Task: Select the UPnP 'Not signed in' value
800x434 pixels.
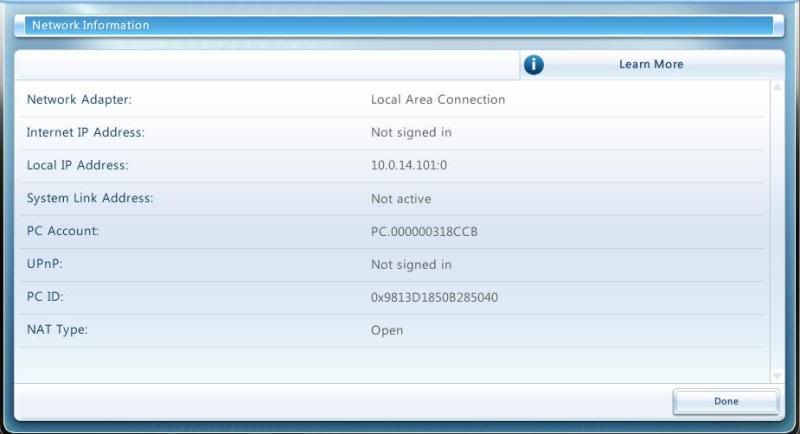Action: coord(411,265)
